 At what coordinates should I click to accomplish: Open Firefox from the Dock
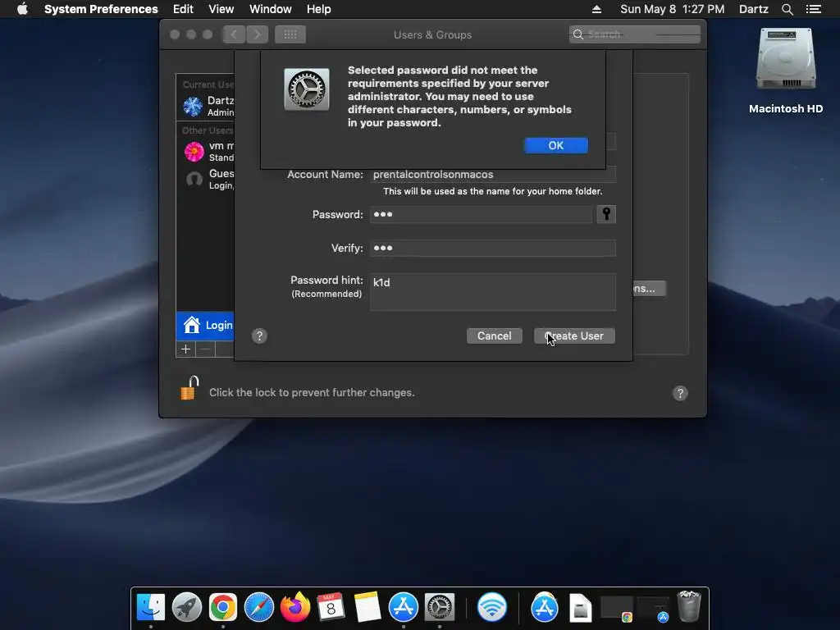pyautogui.click(x=295, y=608)
